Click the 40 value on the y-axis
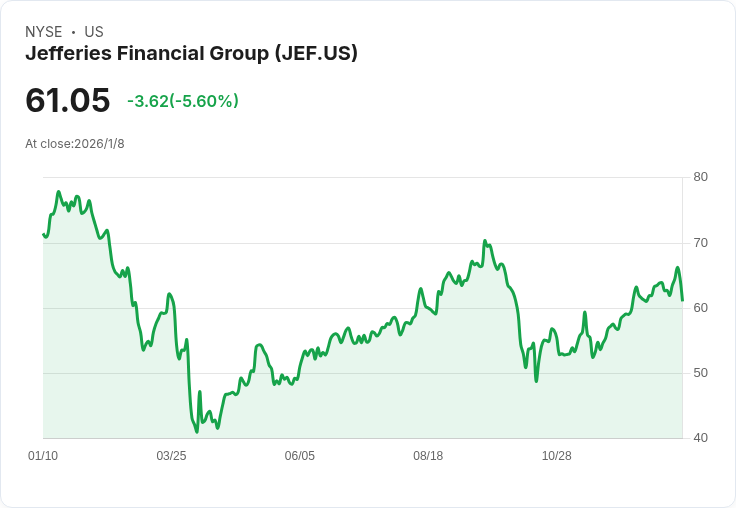Viewport: 736px width, 508px height. tap(700, 438)
